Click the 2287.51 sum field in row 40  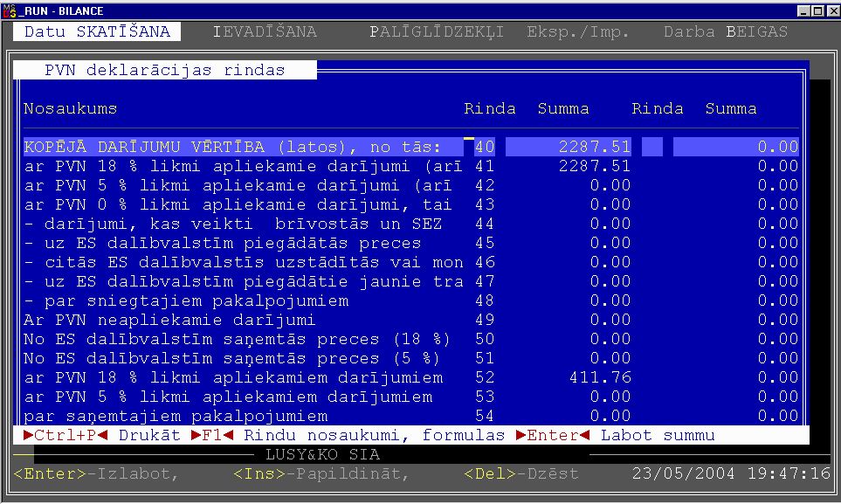pyautogui.click(x=568, y=147)
